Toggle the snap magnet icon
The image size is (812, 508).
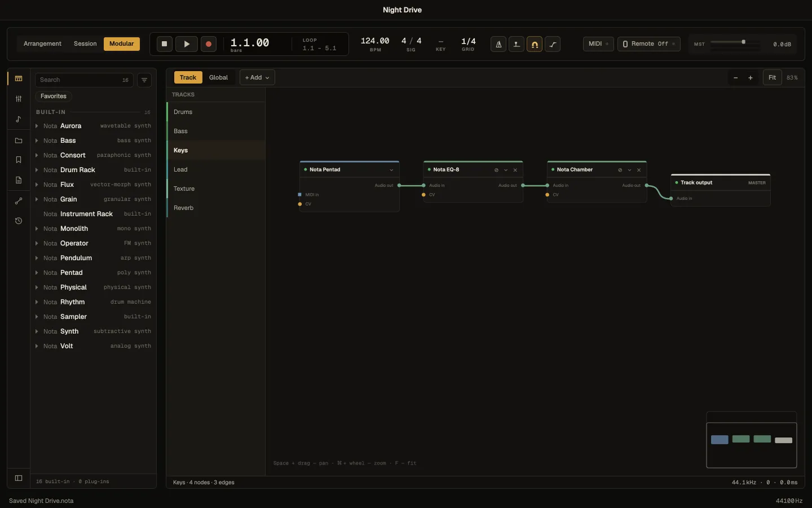tap(535, 44)
